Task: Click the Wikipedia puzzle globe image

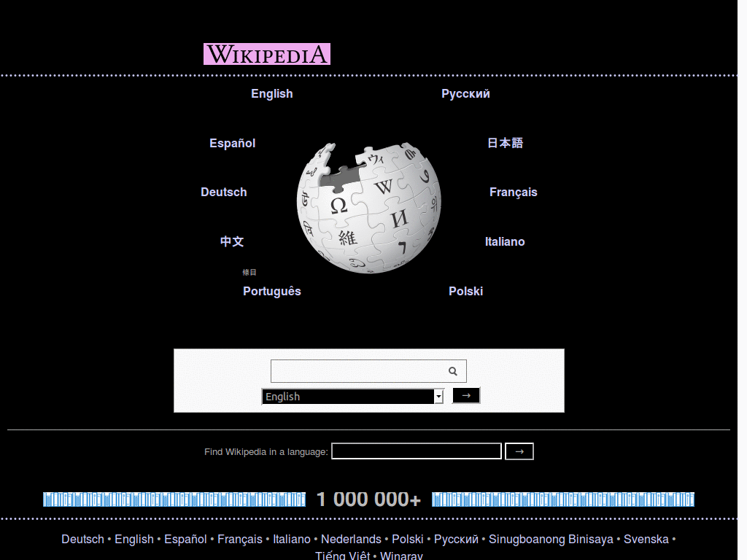Action: 368,208
